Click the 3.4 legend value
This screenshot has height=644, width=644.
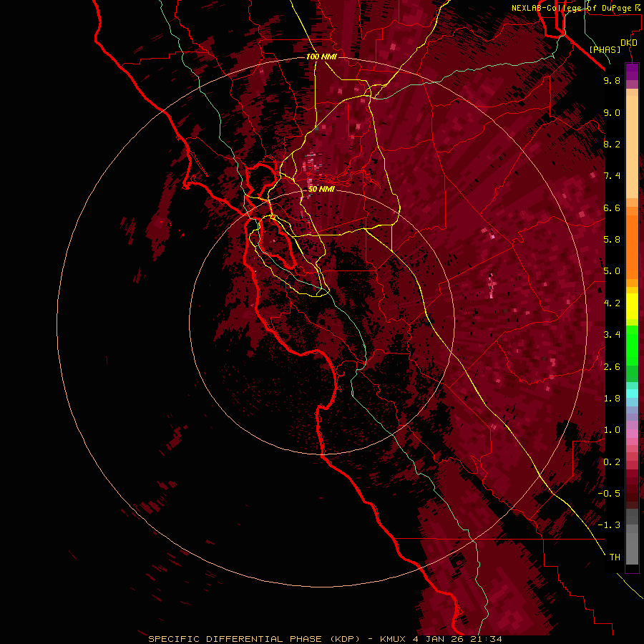(612, 335)
